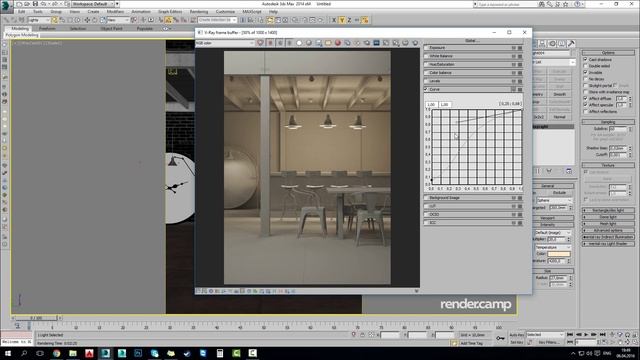Screen dimensions: 640x360
Task: Toggle the Skylight portal checkbox
Action: tap(586, 85)
